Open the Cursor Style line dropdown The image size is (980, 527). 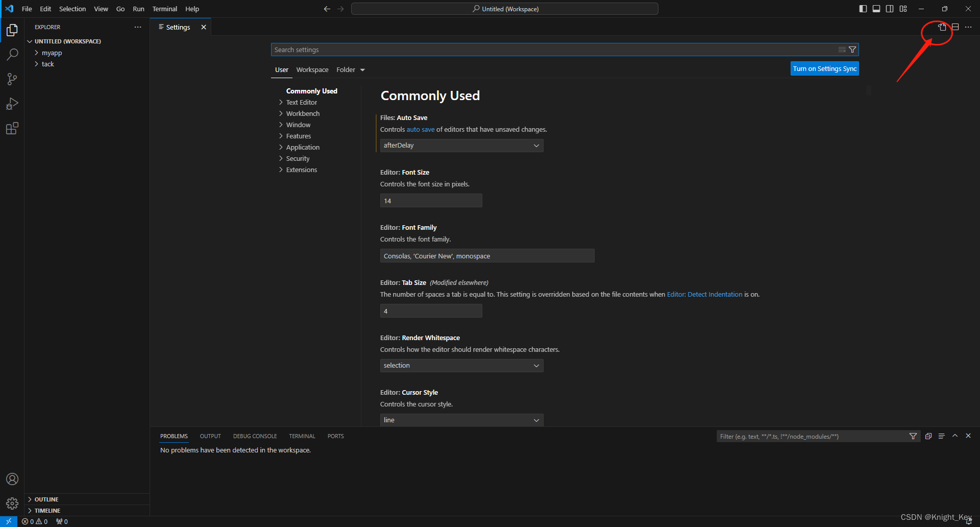[x=461, y=420]
